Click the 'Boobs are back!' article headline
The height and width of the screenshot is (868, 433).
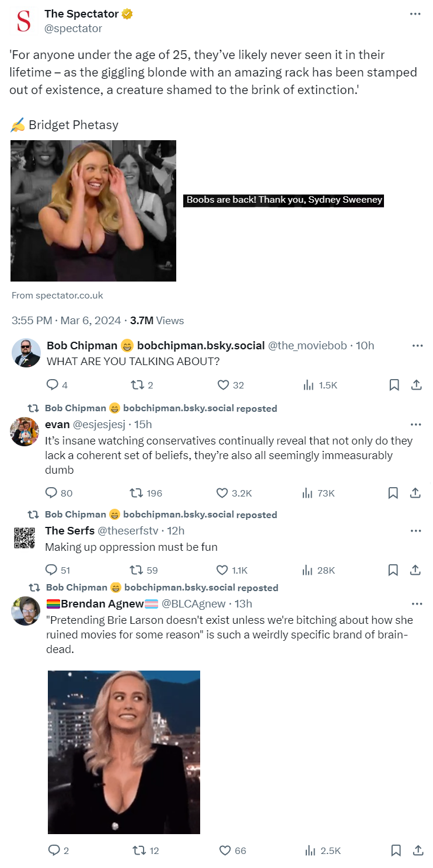[x=284, y=200]
